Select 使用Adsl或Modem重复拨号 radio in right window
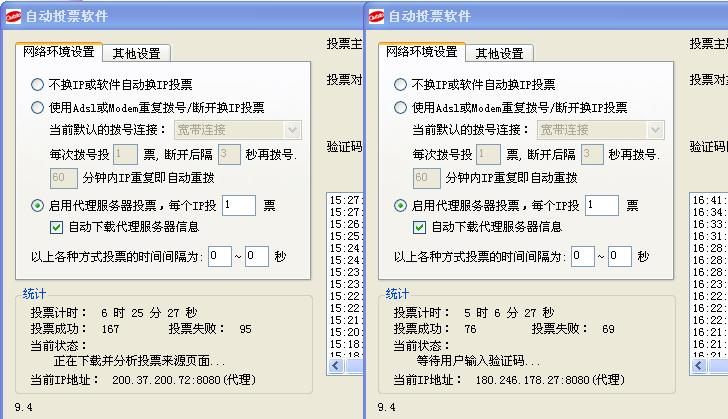Viewport: 728px width, 419px height. pyautogui.click(x=400, y=108)
